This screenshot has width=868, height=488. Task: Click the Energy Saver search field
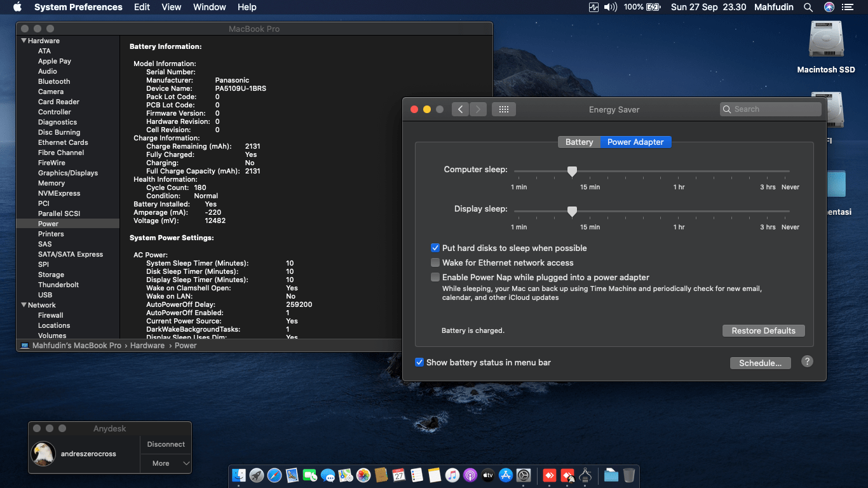click(x=771, y=109)
